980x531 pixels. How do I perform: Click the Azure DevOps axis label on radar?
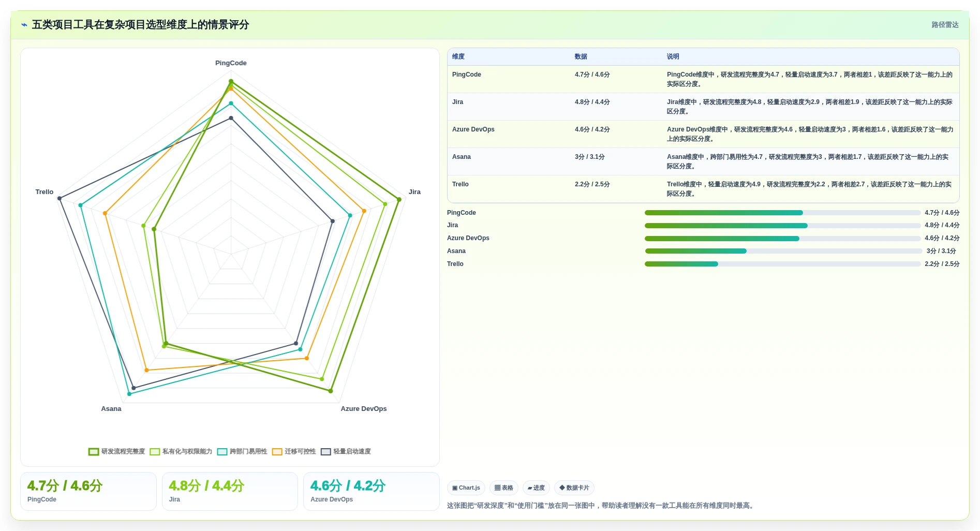pyautogui.click(x=364, y=409)
